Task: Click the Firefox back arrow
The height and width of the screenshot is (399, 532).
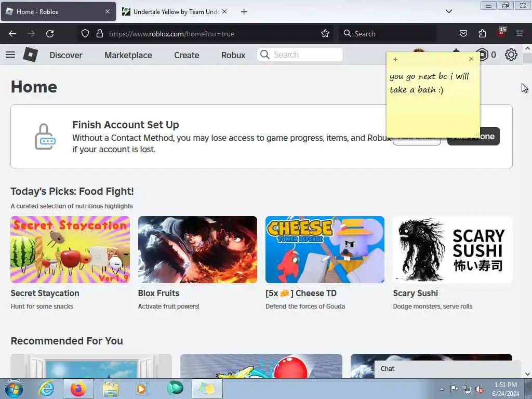Action: click(x=12, y=34)
